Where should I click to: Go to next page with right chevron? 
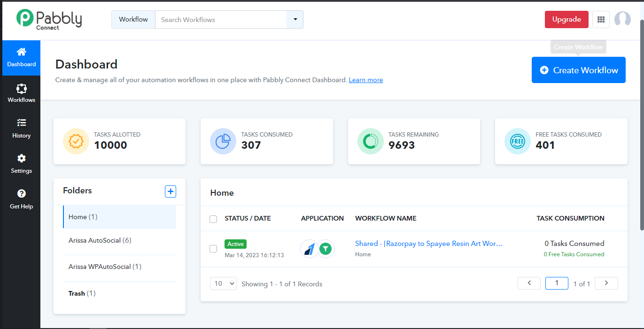click(606, 283)
